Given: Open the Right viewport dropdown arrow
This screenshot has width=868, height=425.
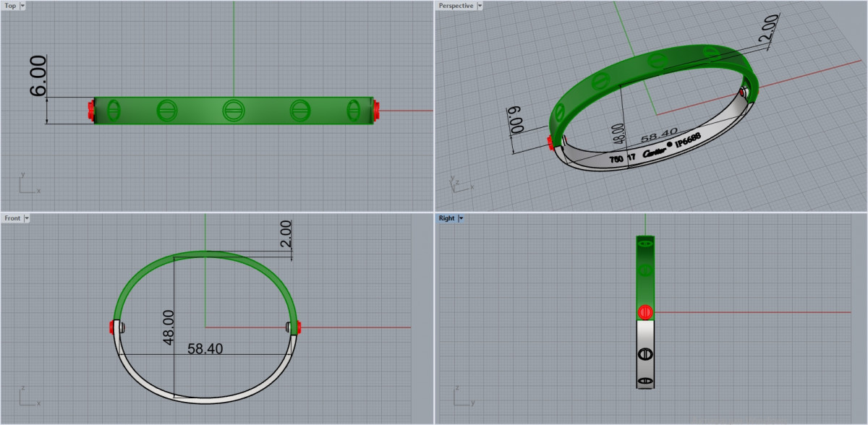Looking at the screenshot, I should (x=461, y=218).
